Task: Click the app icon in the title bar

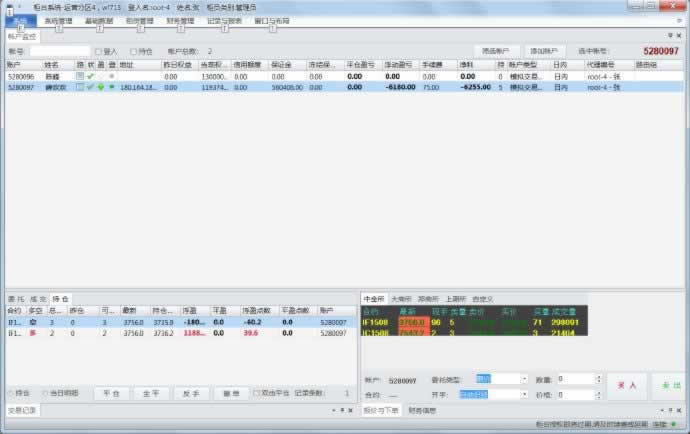Action: pos(9,6)
